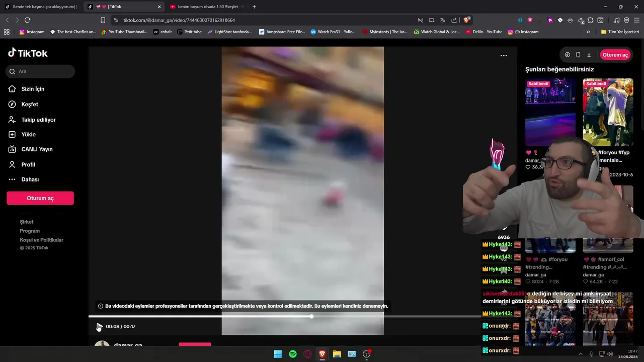644x362 pixels.
Task: Open the cobalt bookmark
Action: tap(163, 32)
